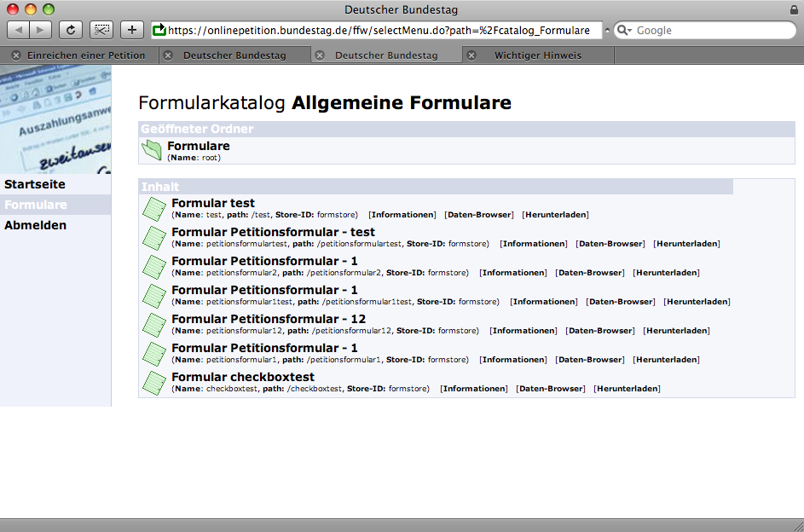Click the form icon beside Formular checkboxtest
The image size is (804, 532).
point(153,383)
